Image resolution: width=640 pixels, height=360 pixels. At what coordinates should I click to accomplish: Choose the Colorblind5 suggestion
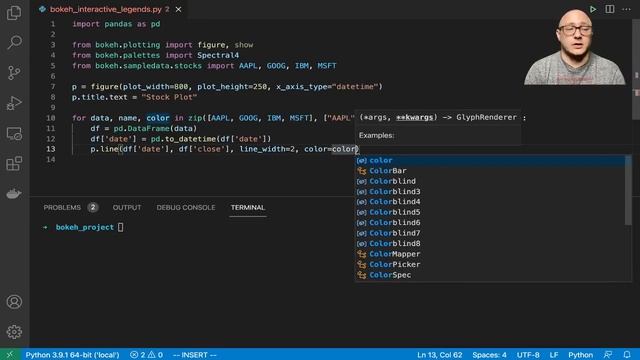pos(490,212)
